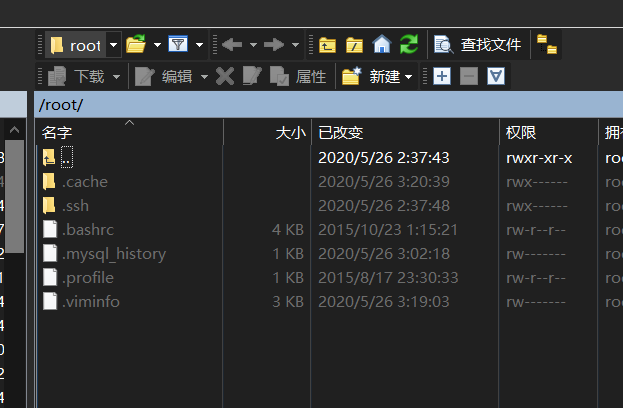Expand the open directory dropdown arrow
This screenshot has width=623, height=408.
pyautogui.click(x=157, y=45)
